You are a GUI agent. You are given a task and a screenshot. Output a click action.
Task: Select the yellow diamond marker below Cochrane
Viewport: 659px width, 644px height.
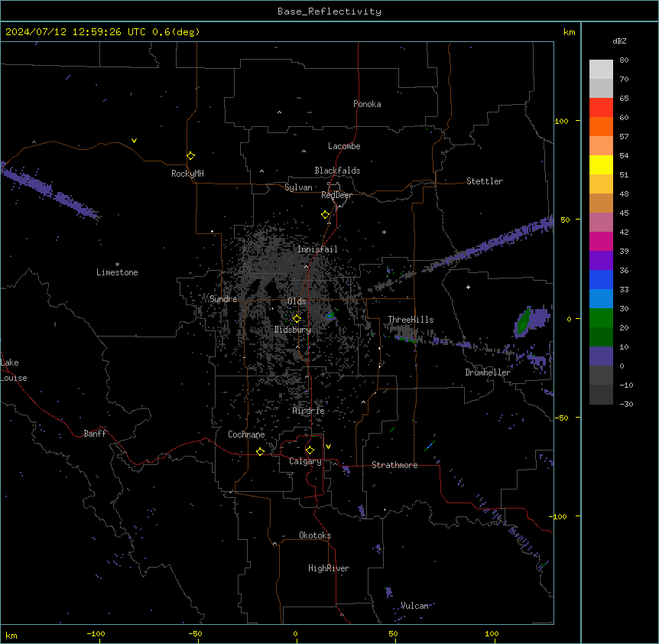260,451
